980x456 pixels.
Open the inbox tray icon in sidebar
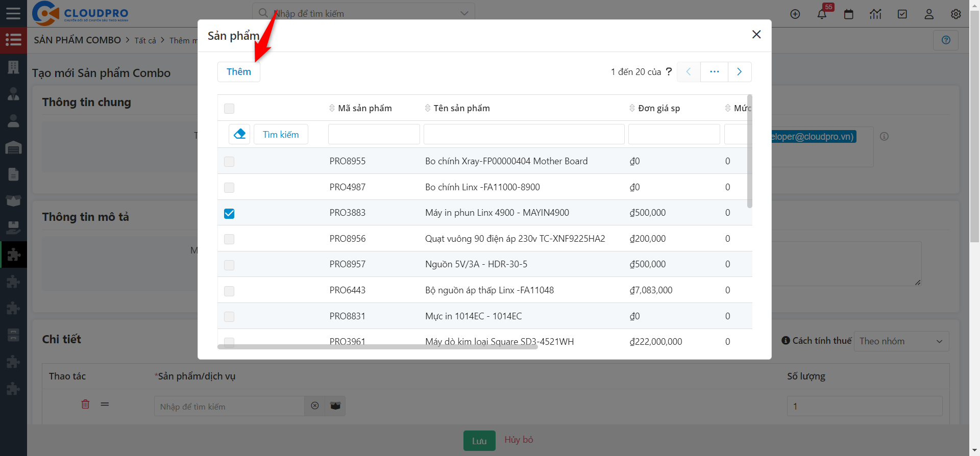pyautogui.click(x=13, y=227)
